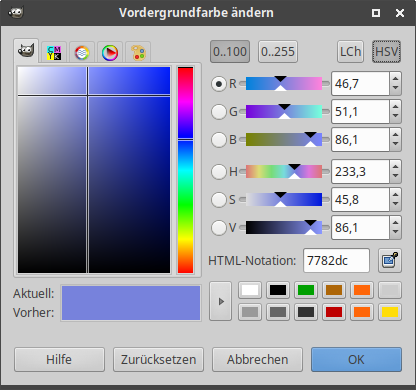This screenshot has height=390, width=416.
Task: Click Abbrechen to cancel the dialog
Action: (257, 360)
